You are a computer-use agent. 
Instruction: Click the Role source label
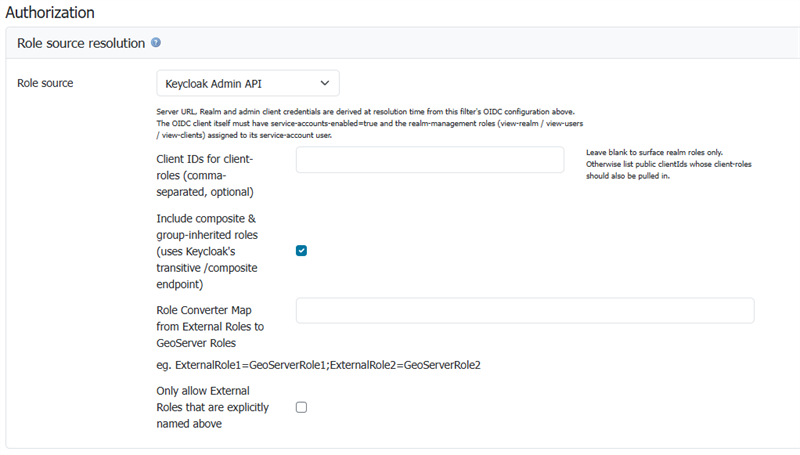pos(45,83)
